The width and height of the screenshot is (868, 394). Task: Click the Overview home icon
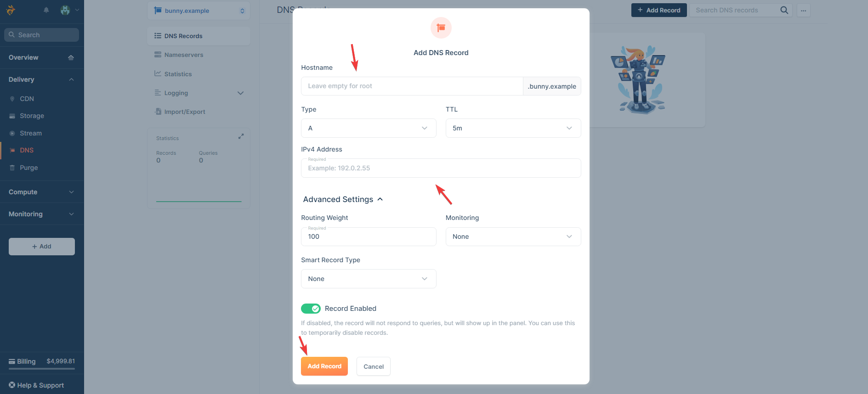71,57
